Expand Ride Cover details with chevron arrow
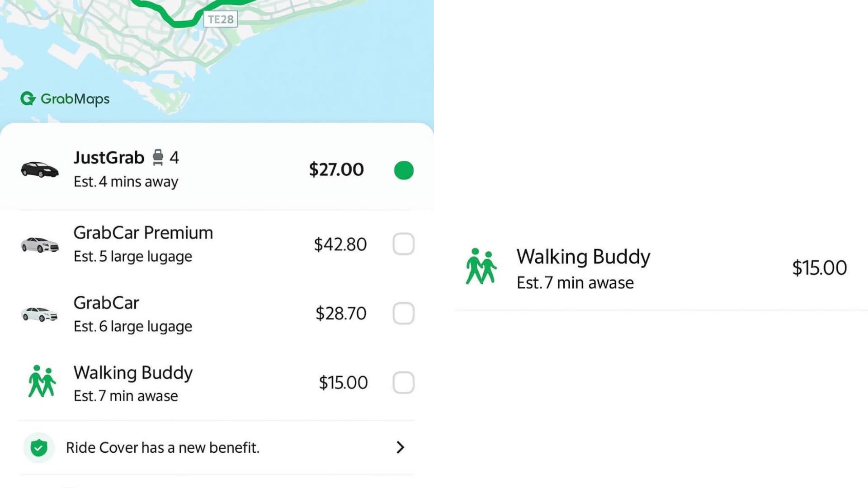 400,447
